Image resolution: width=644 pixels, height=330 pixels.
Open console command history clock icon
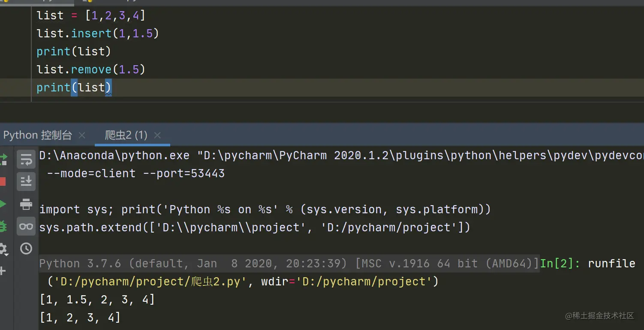click(x=26, y=248)
